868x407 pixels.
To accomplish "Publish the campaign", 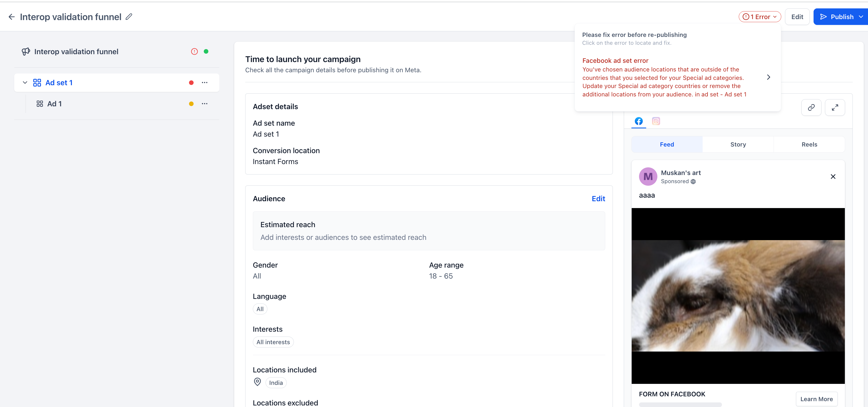I will [837, 17].
